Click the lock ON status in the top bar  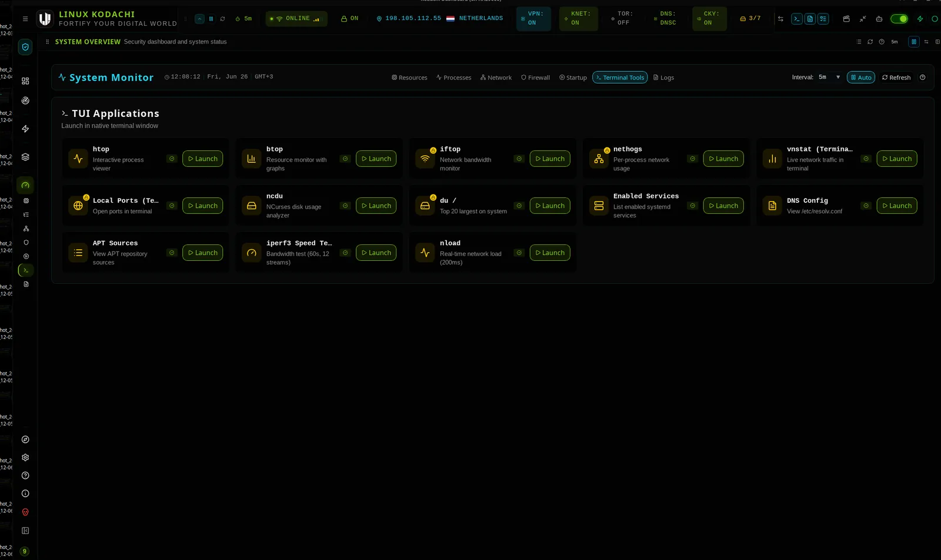pyautogui.click(x=349, y=19)
